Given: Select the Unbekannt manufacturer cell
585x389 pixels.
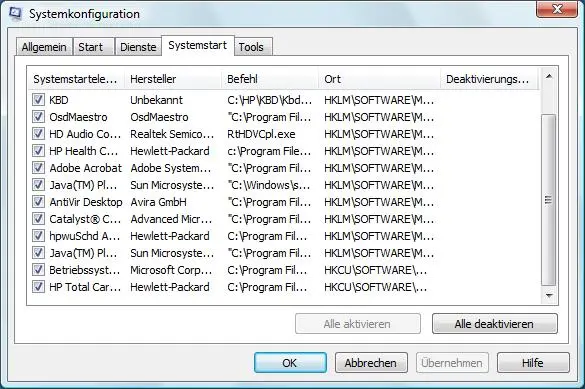Looking at the screenshot, I should [156, 100].
